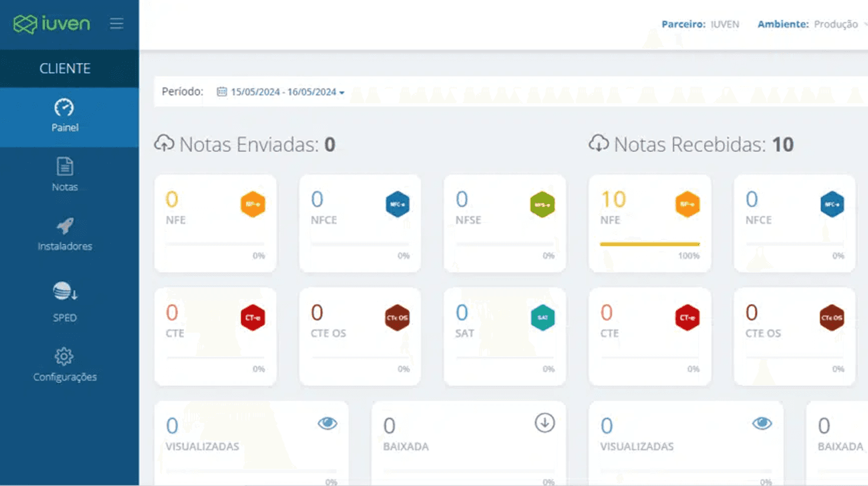Click the Notas document icon
The width and height of the screenshot is (868, 486).
[x=65, y=166]
